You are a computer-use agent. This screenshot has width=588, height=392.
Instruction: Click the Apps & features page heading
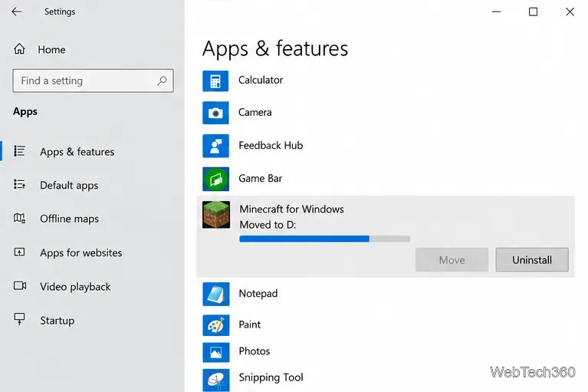pyautogui.click(x=275, y=48)
